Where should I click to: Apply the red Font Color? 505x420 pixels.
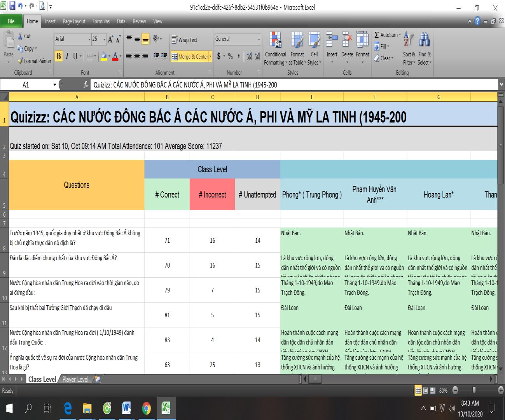click(115, 57)
